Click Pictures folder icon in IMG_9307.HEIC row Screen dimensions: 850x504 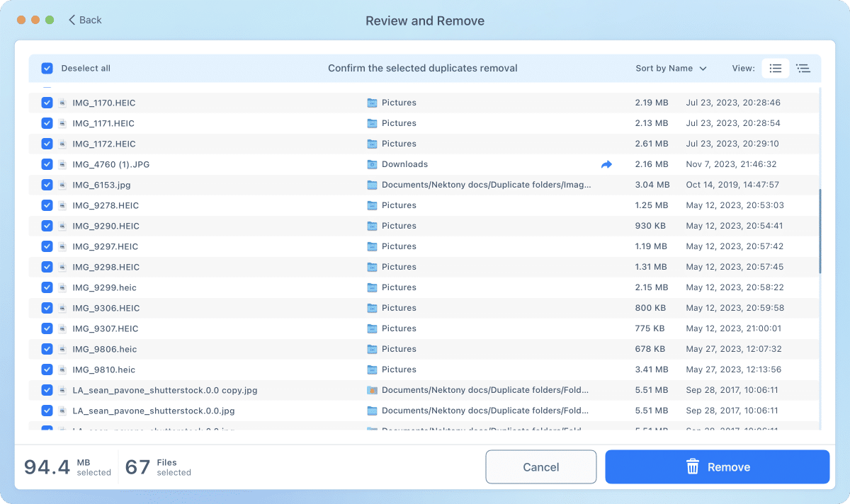point(373,328)
